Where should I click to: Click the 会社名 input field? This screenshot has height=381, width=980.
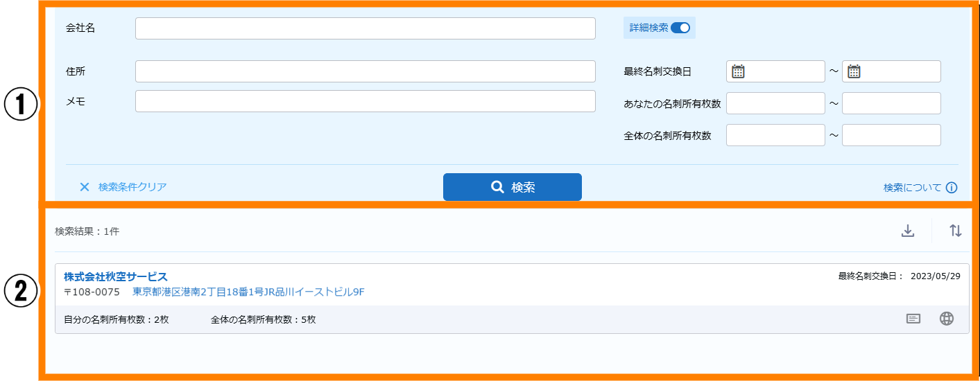click(x=365, y=28)
